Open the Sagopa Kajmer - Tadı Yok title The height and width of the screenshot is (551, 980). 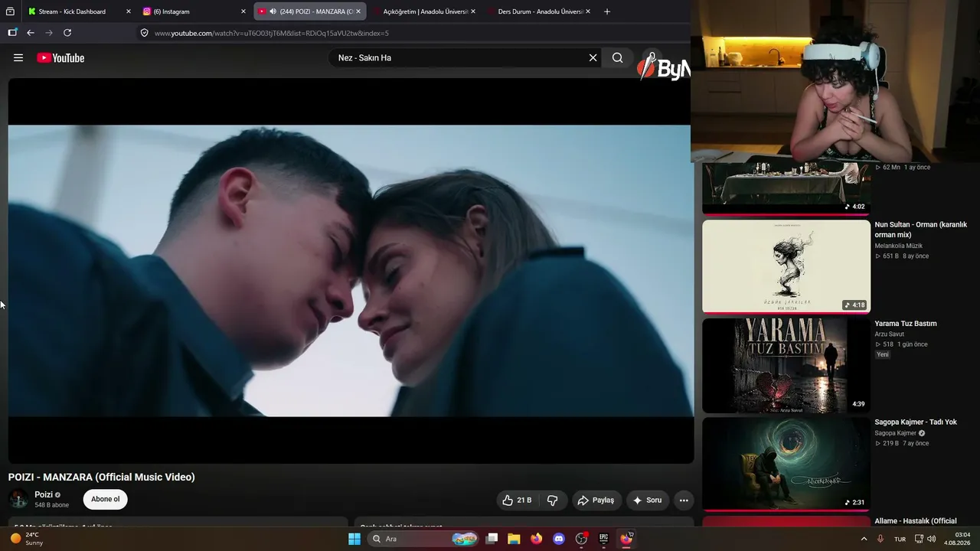click(x=916, y=422)
